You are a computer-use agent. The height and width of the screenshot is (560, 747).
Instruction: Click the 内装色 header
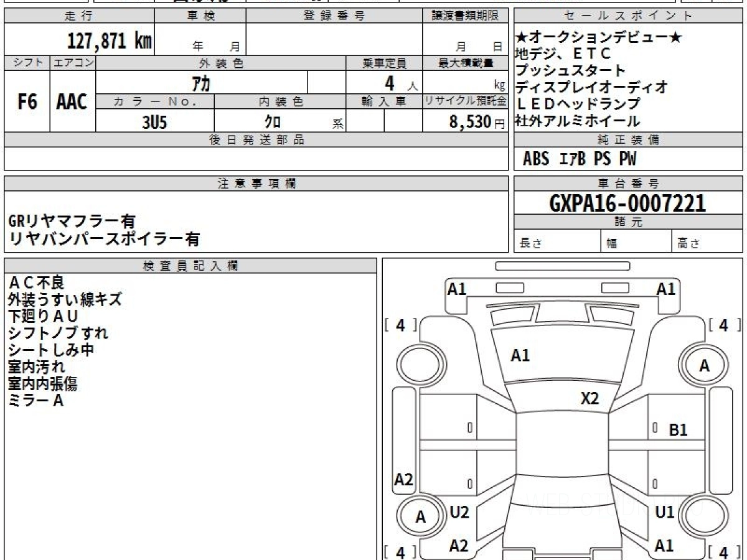280,101
